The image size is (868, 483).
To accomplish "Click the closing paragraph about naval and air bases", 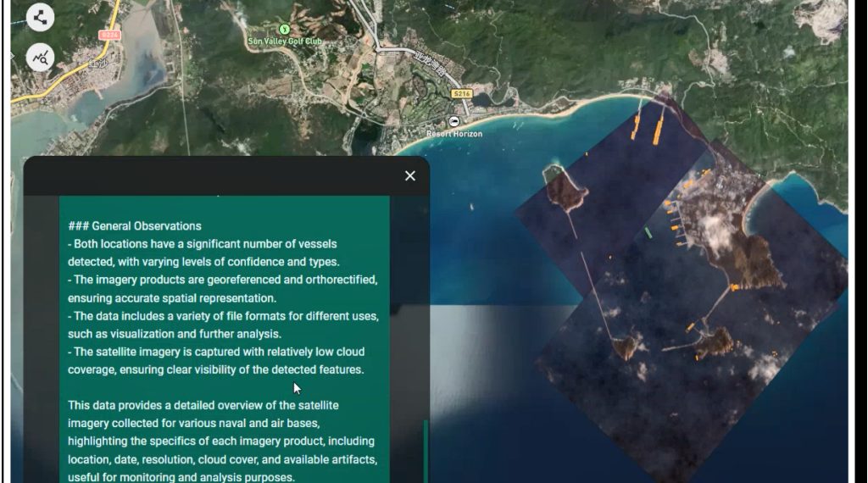I will tap(220, 441).
